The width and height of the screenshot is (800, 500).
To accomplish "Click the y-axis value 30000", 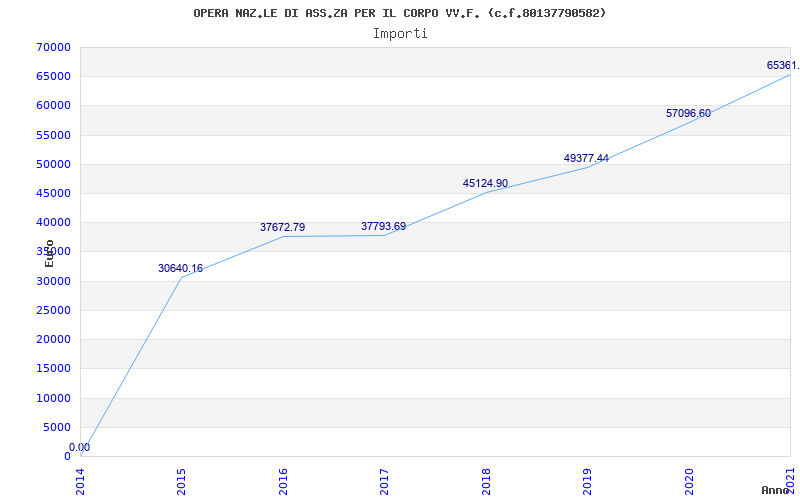I will coord(54,281).
